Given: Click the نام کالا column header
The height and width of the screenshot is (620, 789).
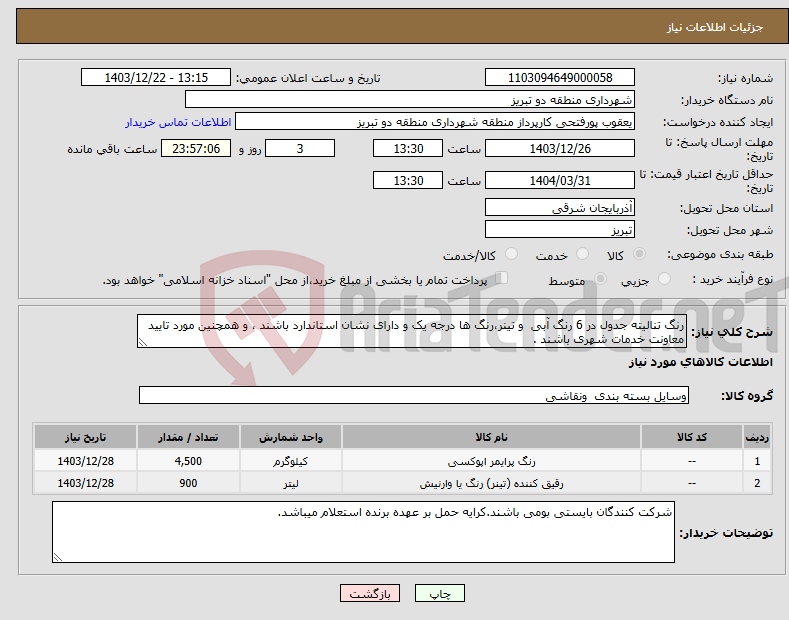Looking at the screenshot, I should pos(491,437).
